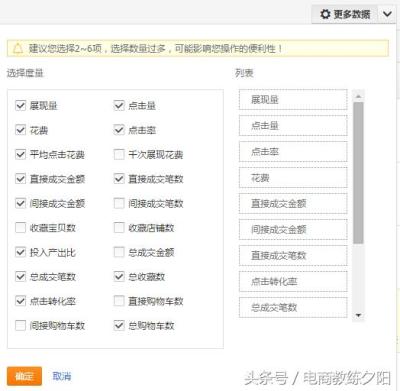This screenshot has height=391, width=400.
Task: Uncheck the 点击量 checkbox
Action: click(119, 106)
